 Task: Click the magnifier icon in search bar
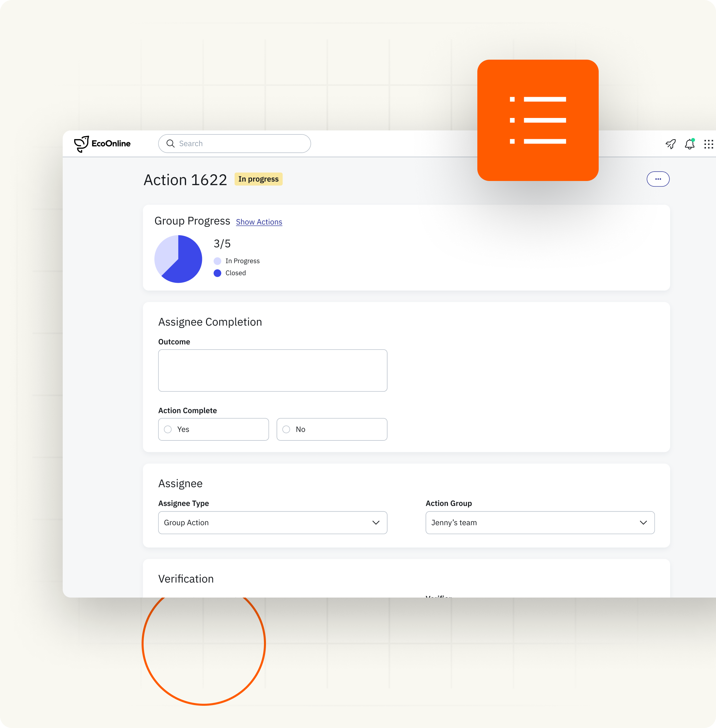[x=170, y=144]
